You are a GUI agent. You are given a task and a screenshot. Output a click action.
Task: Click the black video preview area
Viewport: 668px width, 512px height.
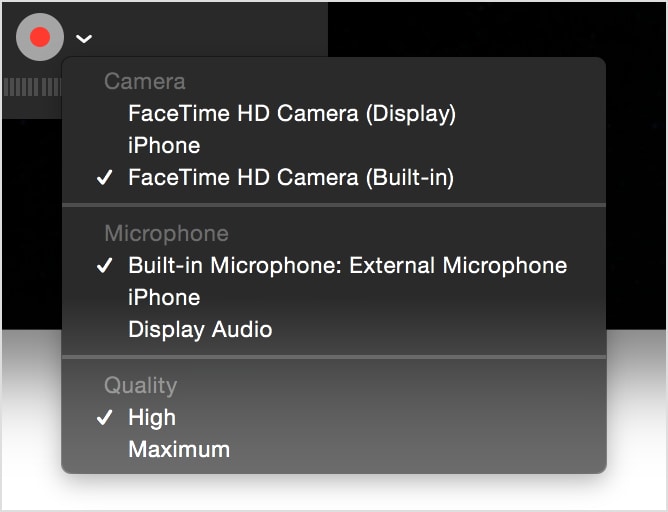tap(500, 30)
